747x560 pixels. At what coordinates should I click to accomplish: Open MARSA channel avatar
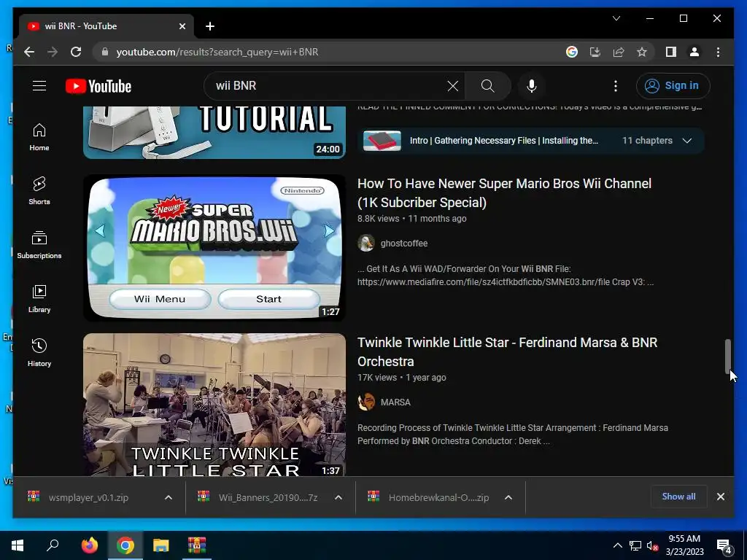coord(366,402)
